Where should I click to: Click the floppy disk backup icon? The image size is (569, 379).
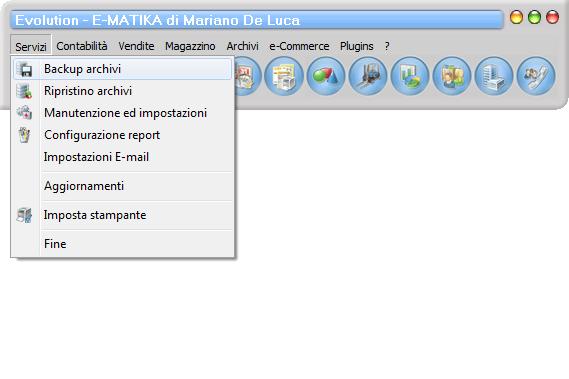coord(25,69)
